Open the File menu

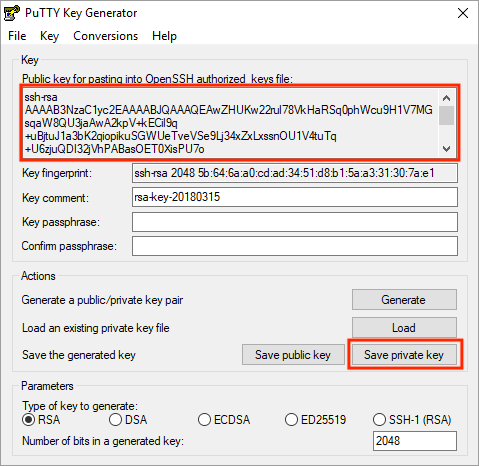(x=17, y=36)
